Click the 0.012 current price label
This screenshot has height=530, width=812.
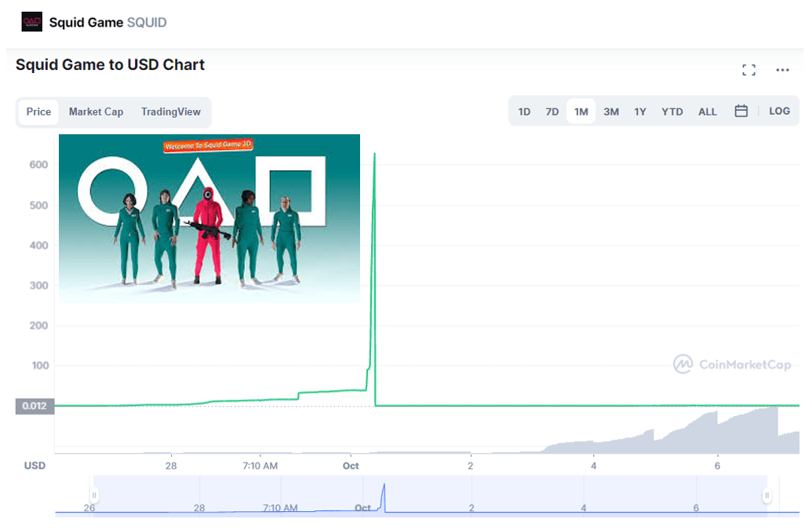tap(35, 406)
